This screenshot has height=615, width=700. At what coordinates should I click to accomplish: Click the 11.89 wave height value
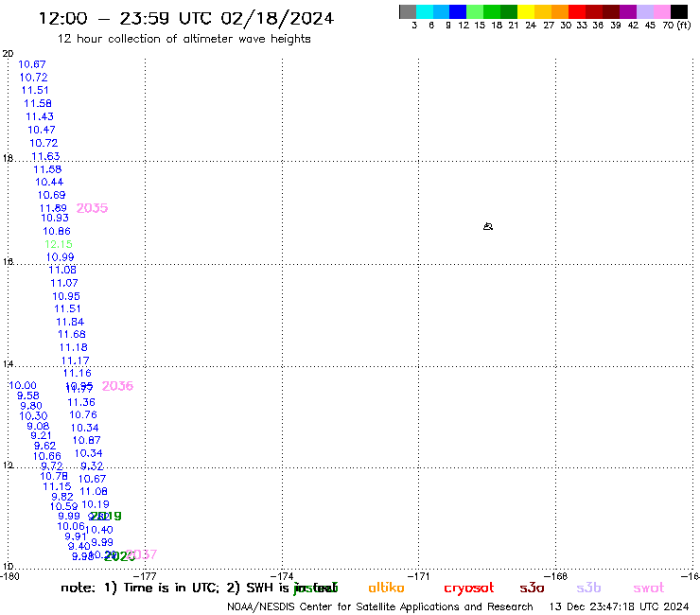[x=53, y=208]
